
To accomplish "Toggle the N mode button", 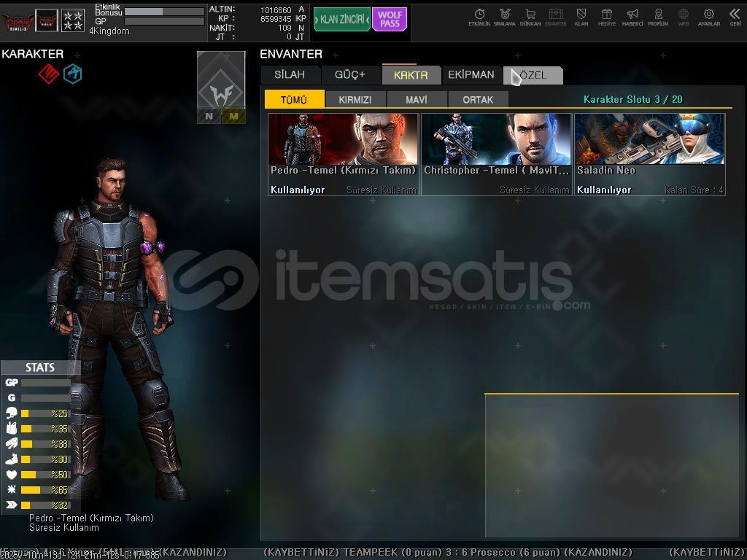I will coord(209,116).
